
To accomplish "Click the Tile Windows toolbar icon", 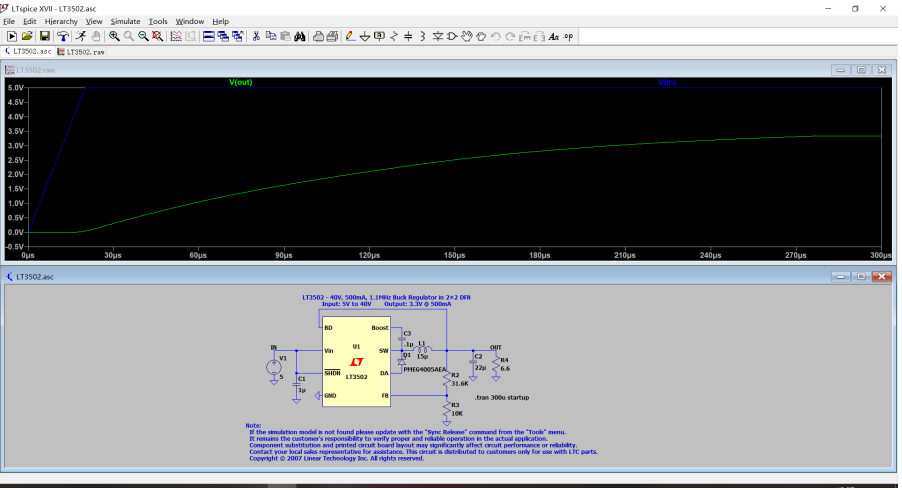I will pyautogui.click(x=208, y=36).
